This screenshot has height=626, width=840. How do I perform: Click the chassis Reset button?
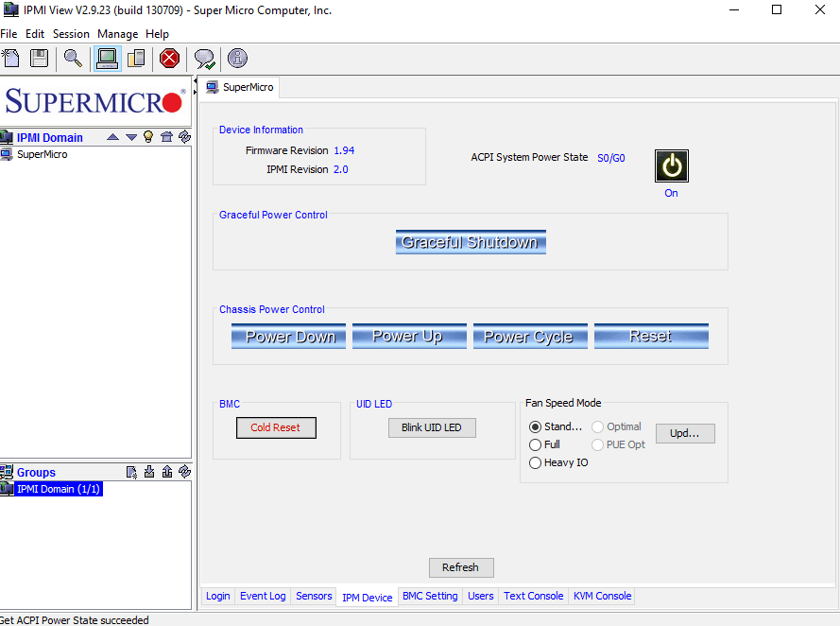pyautogui.click(x=651, y=336)
